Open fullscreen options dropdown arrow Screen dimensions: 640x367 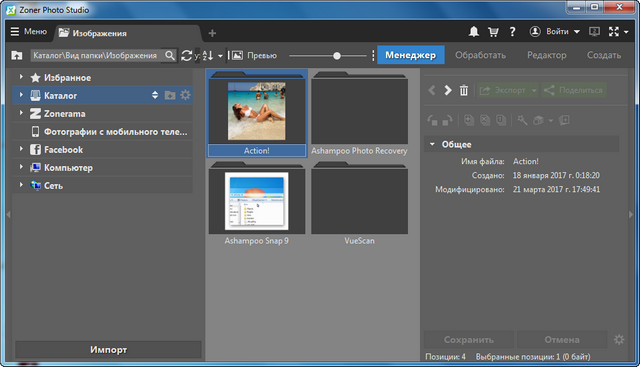(626, 32)
